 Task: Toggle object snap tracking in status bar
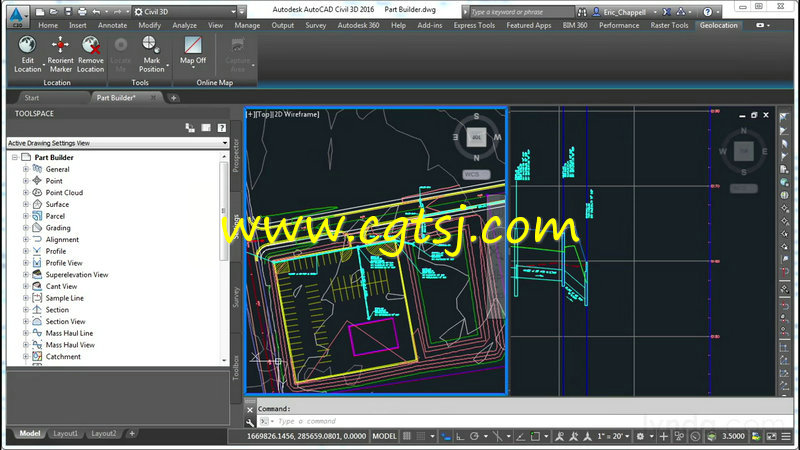(520, 436)
